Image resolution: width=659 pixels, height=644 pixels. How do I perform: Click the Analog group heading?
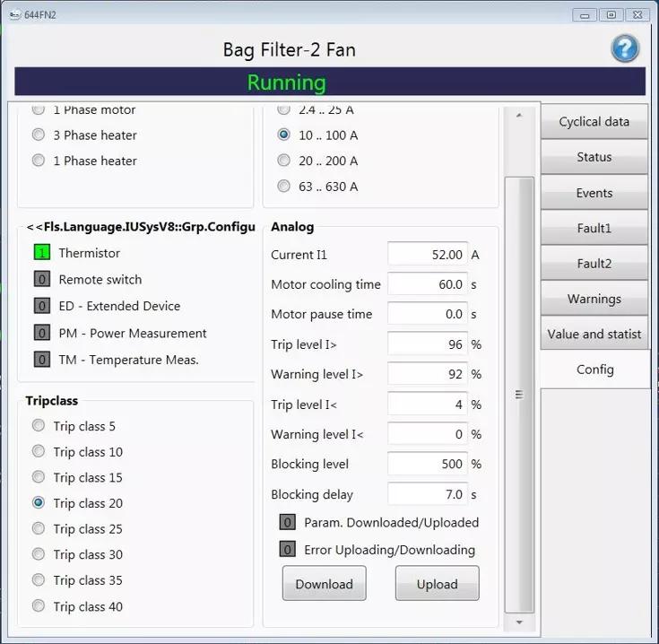point(292,227)
